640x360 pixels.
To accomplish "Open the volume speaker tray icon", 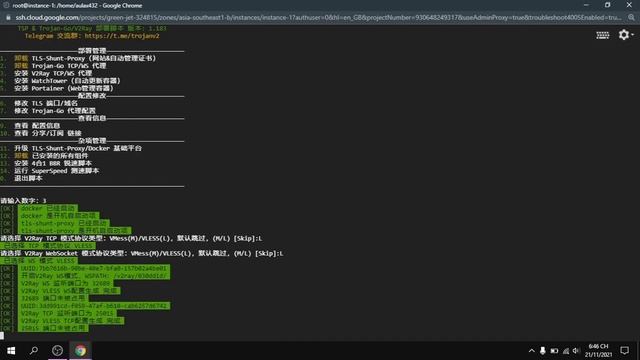I will [x=576, y=351].
